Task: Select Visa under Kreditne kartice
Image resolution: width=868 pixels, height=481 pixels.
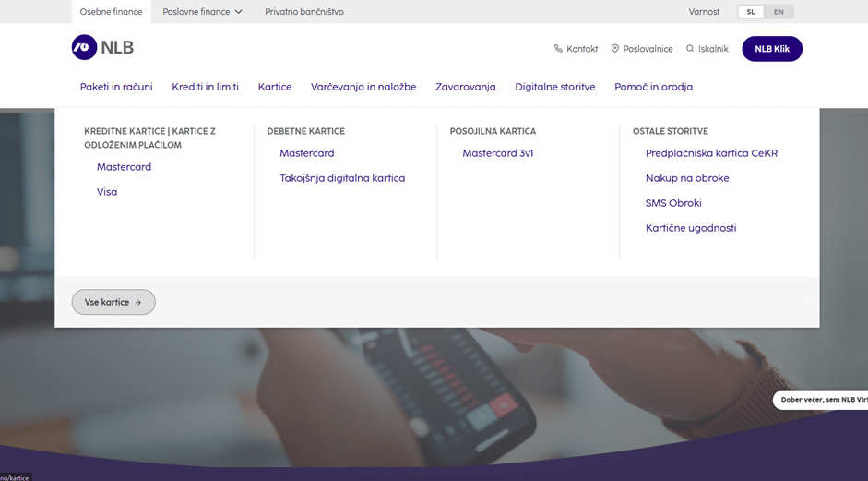Action: coord(107,192)
